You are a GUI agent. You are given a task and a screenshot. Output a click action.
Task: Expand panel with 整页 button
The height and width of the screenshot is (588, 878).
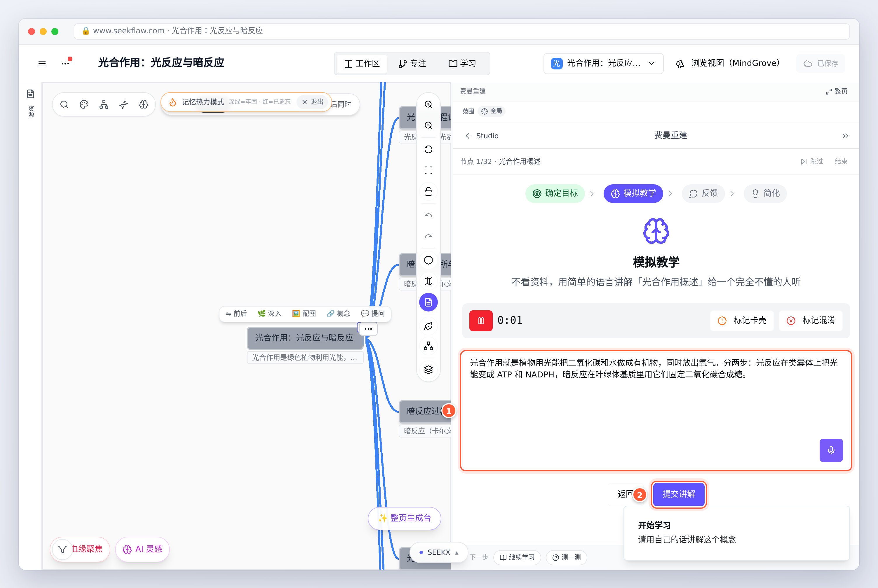coord(837,91)
